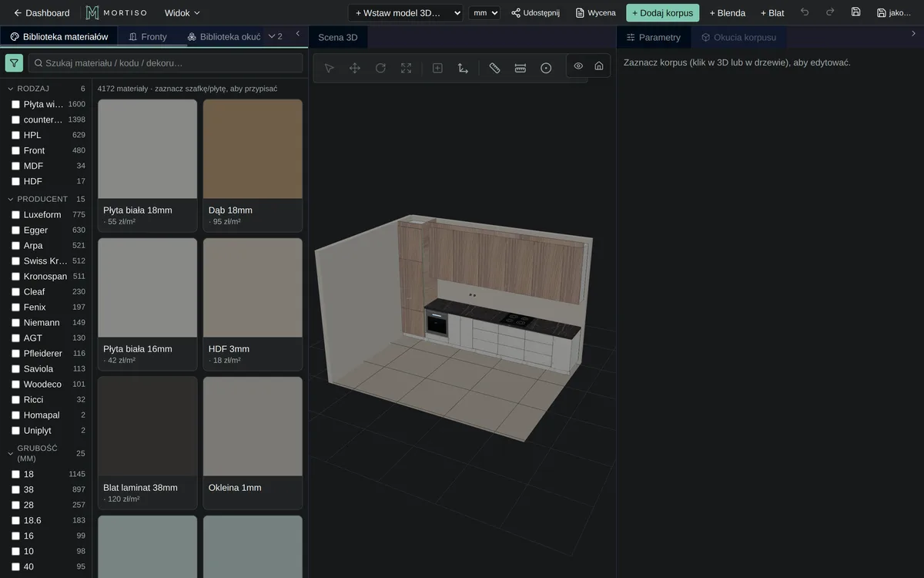Enable the HPL filter checkbox

(15, 135)
